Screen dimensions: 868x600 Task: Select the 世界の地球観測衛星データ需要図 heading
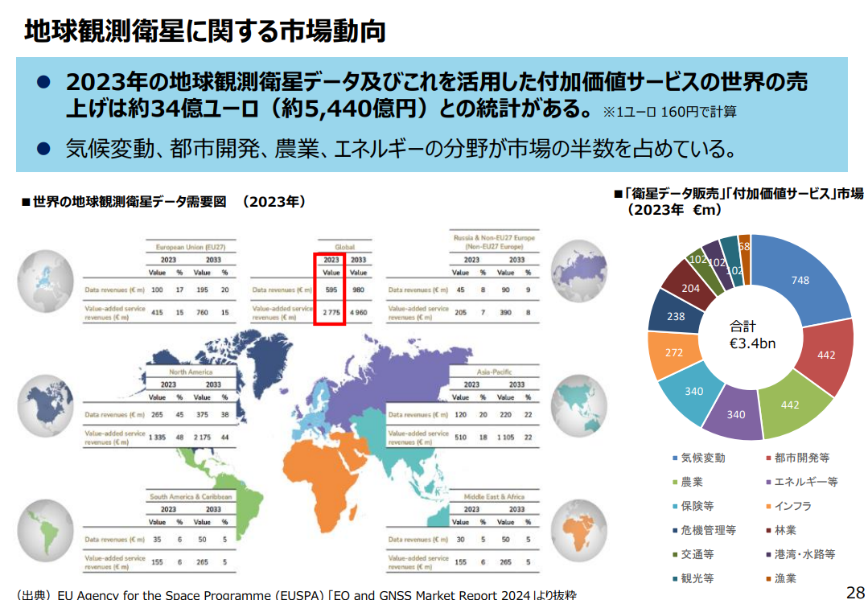click(162, 201)
